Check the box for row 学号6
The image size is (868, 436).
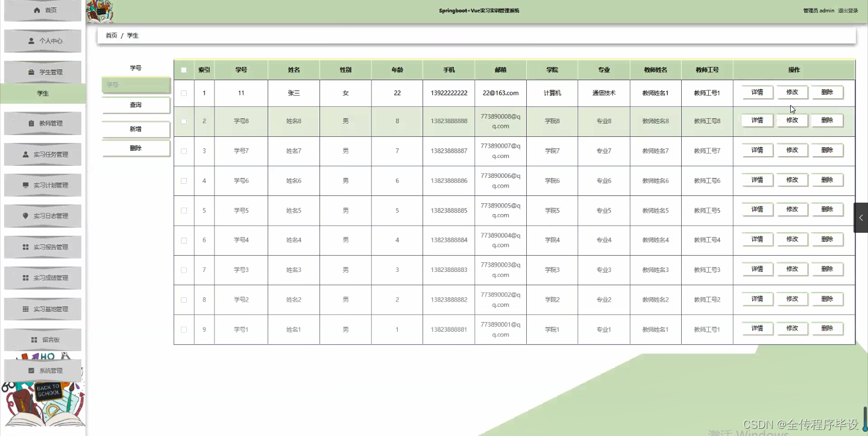pyautogui.click(x=184, y=181)
